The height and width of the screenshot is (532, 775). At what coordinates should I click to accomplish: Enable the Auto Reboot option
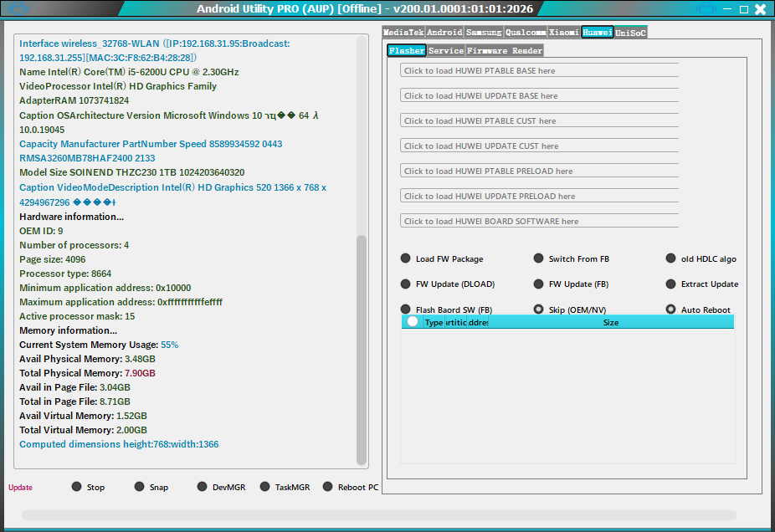pyautogui.click(x=671, y=309)
